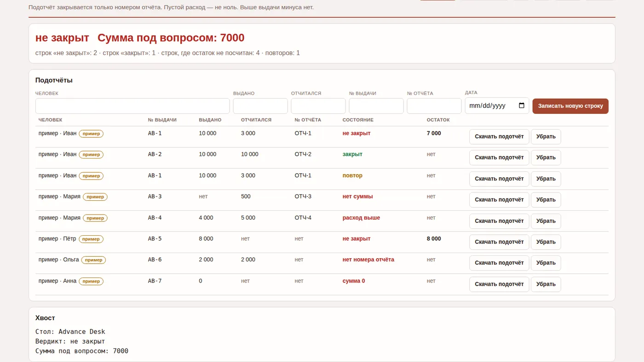Screen dimensions: 644x362
Task: Open calendar picker icon in date field
Action: tap(521, 106)
